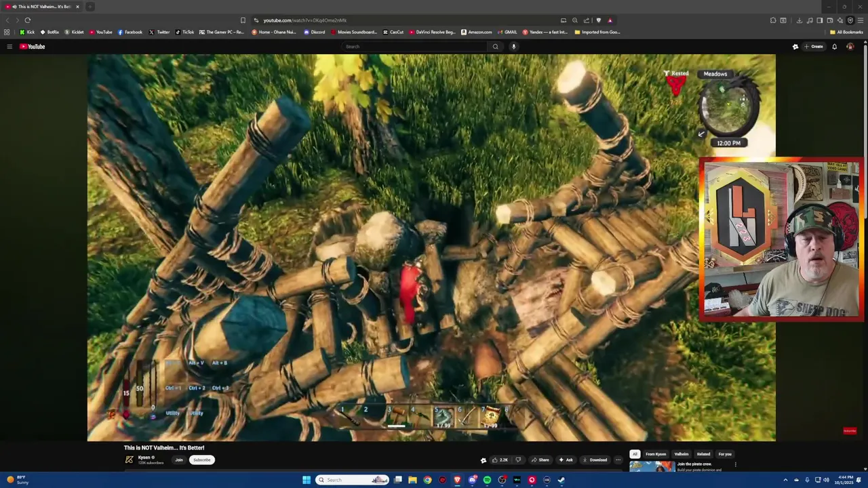Screen dimensions: 868x488
Task: Open YouTube notifications bell
Action: coord(834,47)
